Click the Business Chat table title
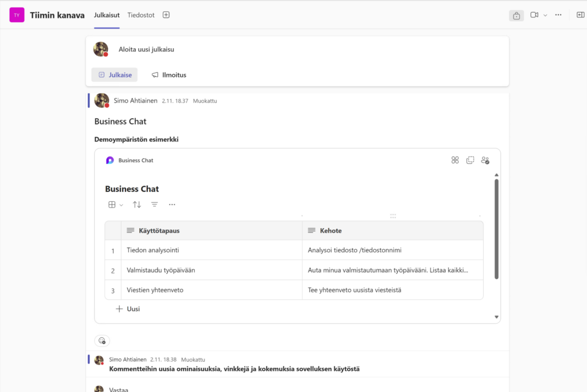The width and height of the screenshot is (587, 392). coord(132,189)
